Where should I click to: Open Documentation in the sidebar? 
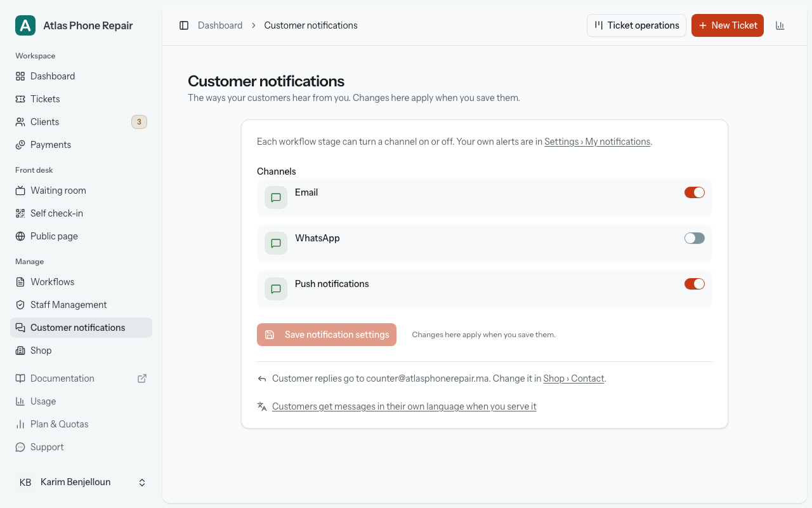81,378
